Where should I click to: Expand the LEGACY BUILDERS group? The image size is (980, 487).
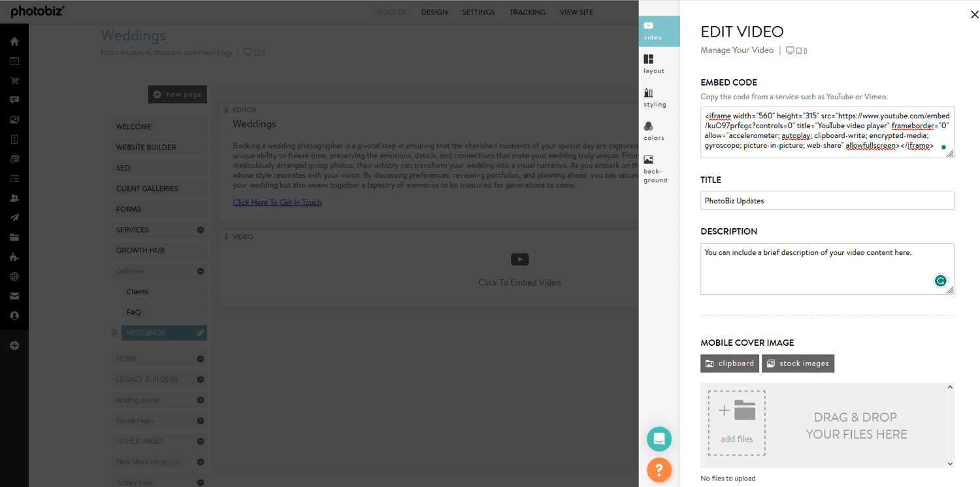201,379
